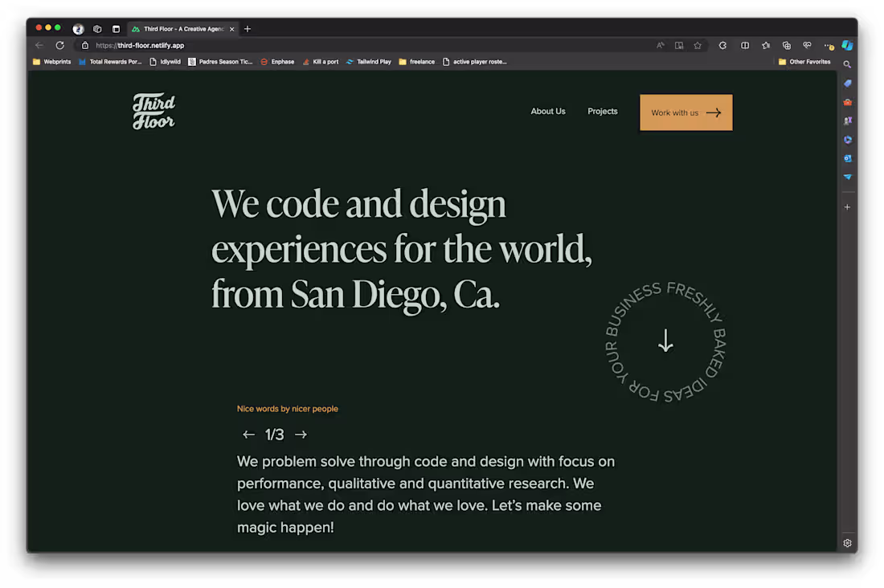
Task: Open the Settings and more menu
Action: (828, 46)
